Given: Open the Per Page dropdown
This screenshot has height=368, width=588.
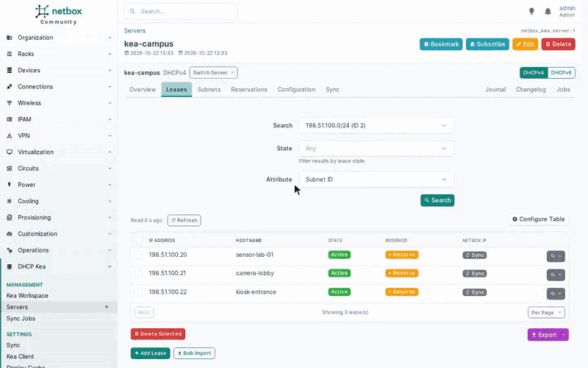Looking at the screenshot, I should (546, 312).
